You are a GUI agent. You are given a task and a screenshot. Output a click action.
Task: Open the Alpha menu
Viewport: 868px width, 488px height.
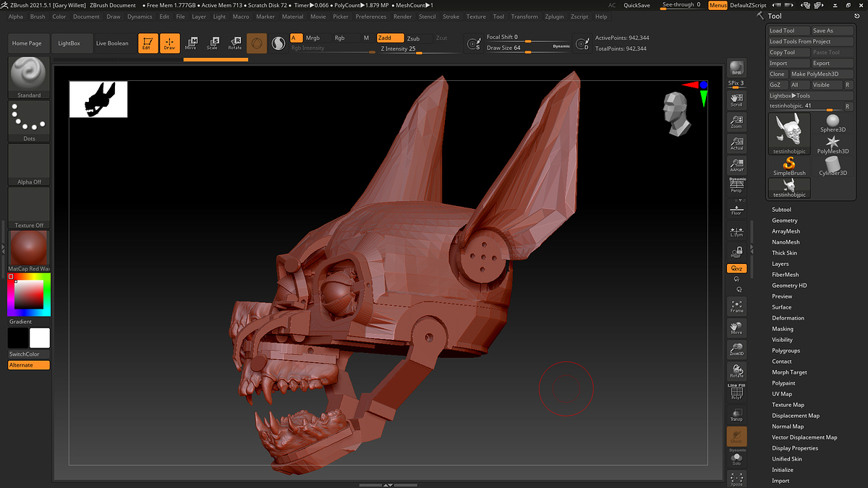(x=15, y=17)
